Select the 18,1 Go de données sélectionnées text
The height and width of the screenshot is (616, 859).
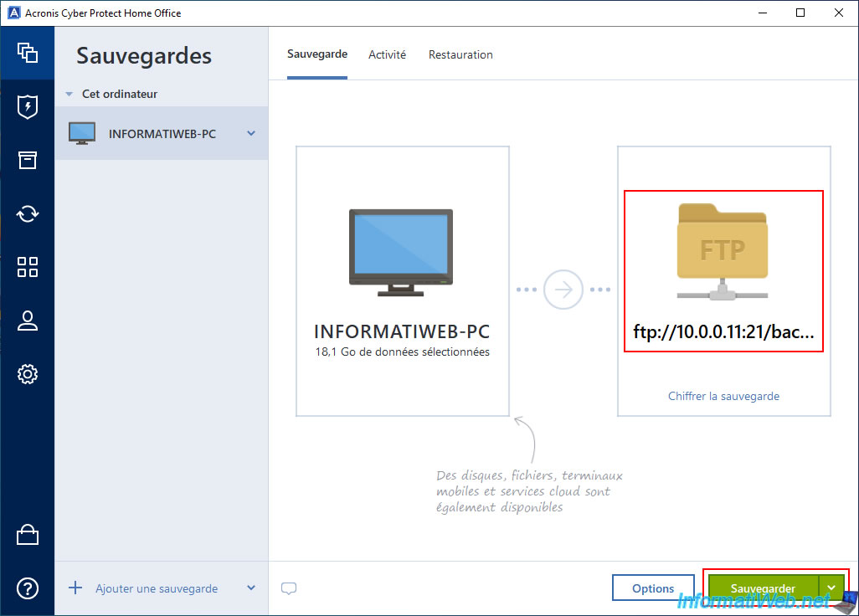tap(403, 352)
